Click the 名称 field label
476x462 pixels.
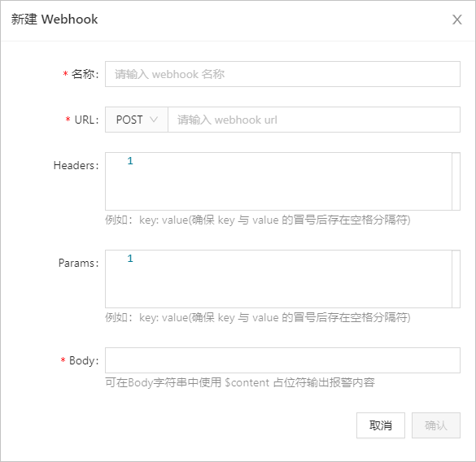tap(85, 74)
